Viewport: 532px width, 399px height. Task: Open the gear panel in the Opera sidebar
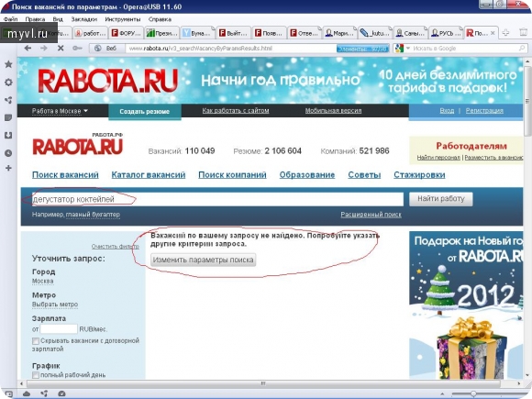click(x=8, y=83)
